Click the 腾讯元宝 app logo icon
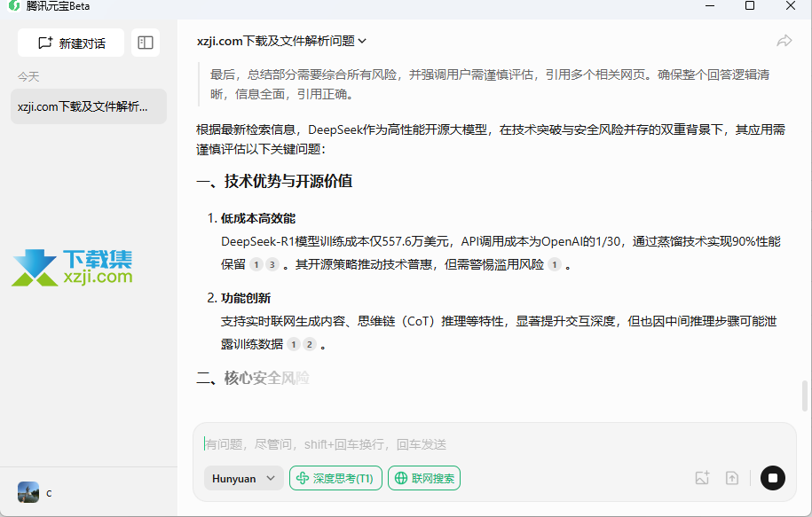812x517 pixels. pos(14,5)
